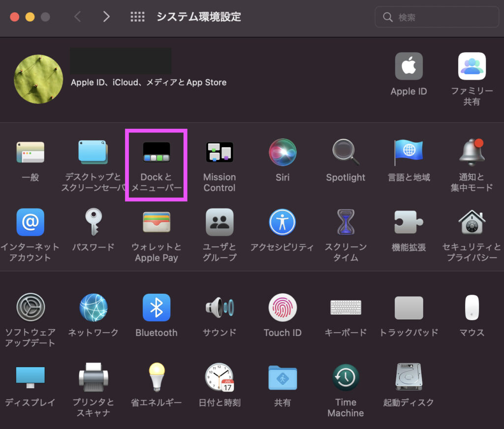Show all preferences with the grid button
This screenshot has width=504, height=429.
tap(138, 16)
